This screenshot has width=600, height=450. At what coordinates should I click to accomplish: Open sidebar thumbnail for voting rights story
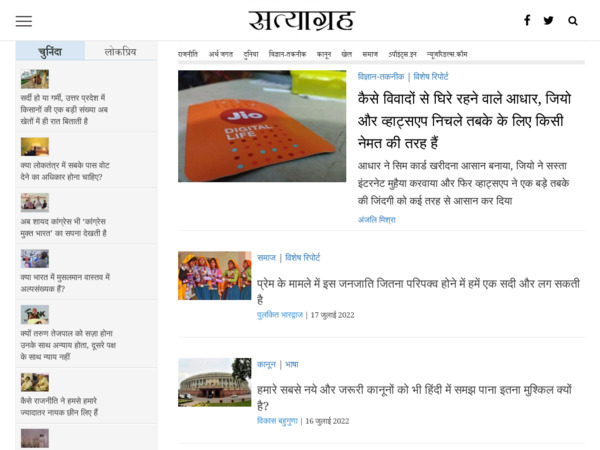(x=35, y=147)
